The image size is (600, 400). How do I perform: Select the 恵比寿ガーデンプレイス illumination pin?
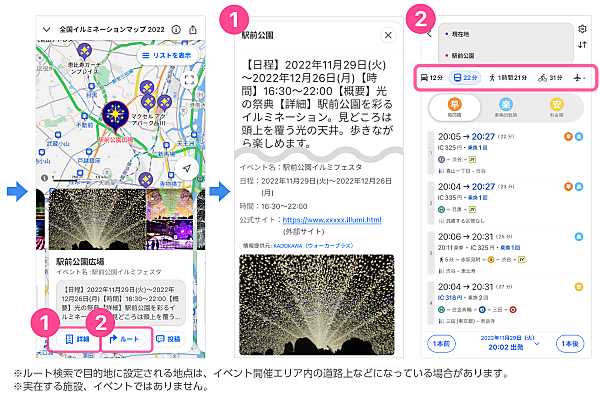click(x=84, y=52)
